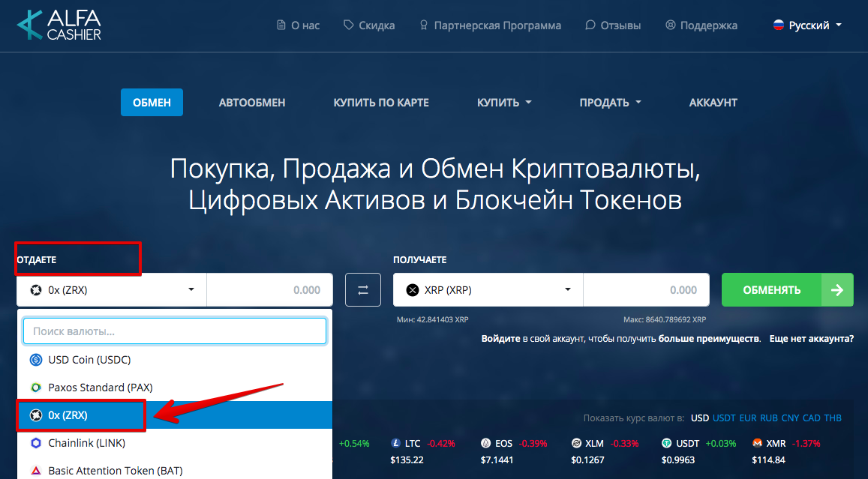Click the ПОЛУЧАЕТЕ label
Viewport: 868px width, 479px height.
tap(419, 259)
